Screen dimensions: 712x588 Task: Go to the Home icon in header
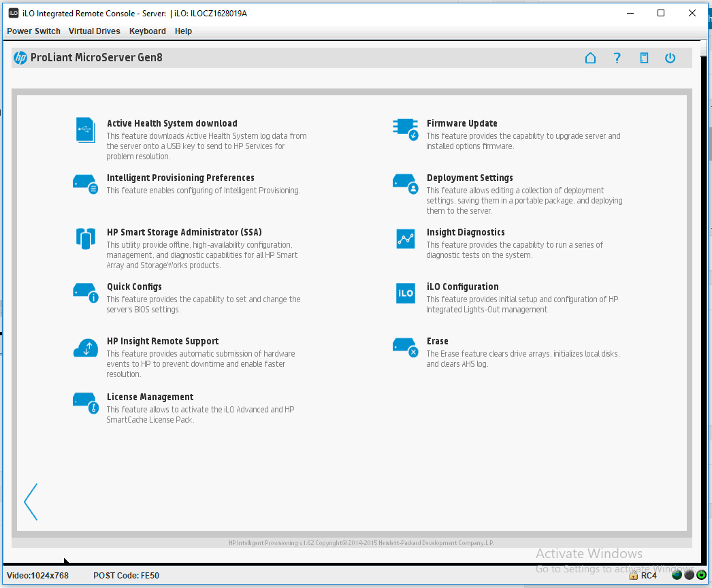point(590,58)
